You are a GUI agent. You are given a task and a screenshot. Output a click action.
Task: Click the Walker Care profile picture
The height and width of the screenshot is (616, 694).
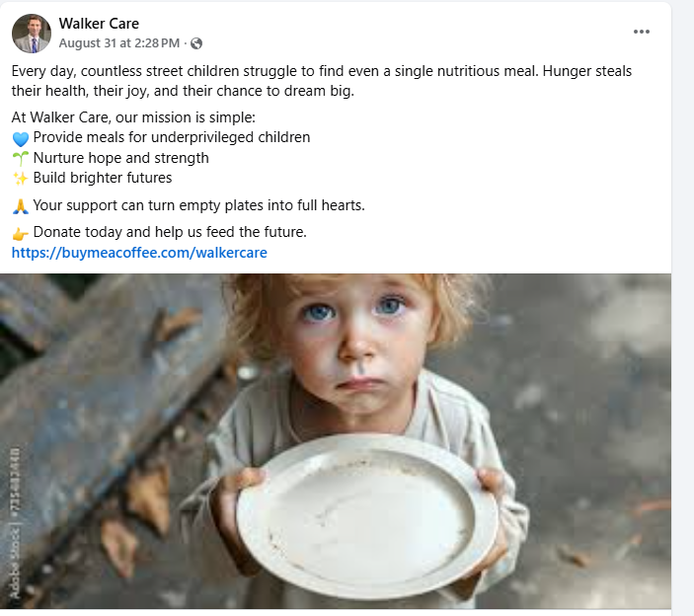tap(32, 34)
